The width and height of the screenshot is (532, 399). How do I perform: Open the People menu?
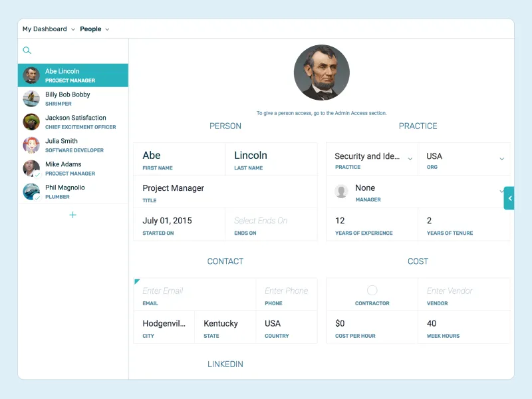coord(94,29)
